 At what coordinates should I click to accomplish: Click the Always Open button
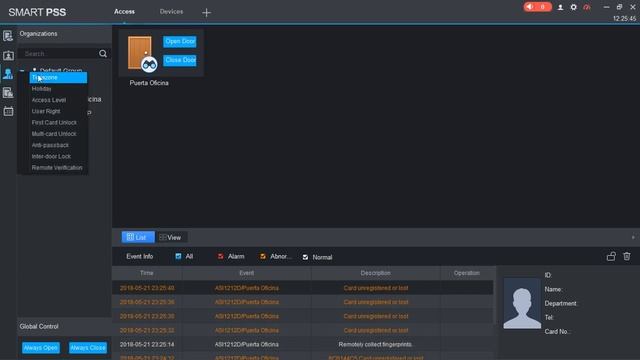(41, 348)
